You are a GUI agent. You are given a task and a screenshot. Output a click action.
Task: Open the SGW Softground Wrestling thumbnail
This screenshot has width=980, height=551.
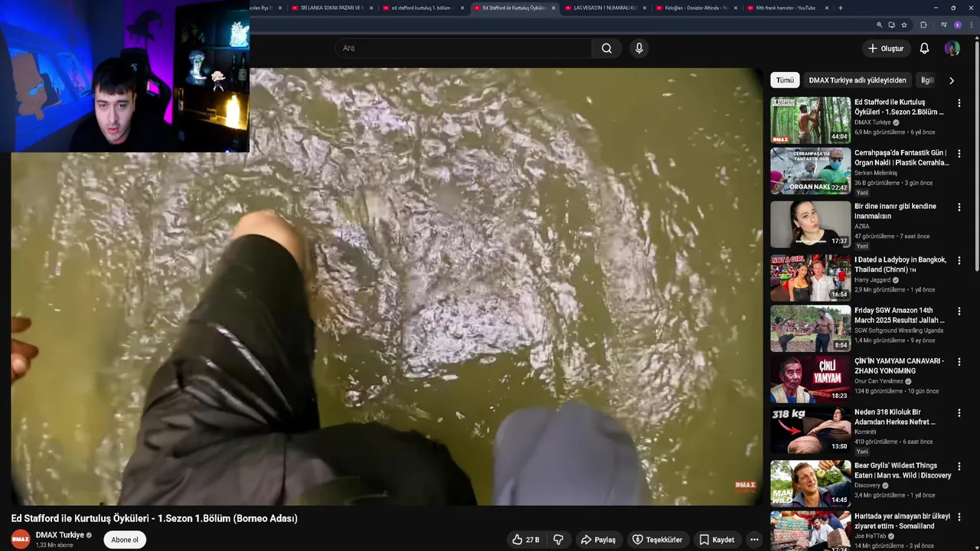point(810,328)
